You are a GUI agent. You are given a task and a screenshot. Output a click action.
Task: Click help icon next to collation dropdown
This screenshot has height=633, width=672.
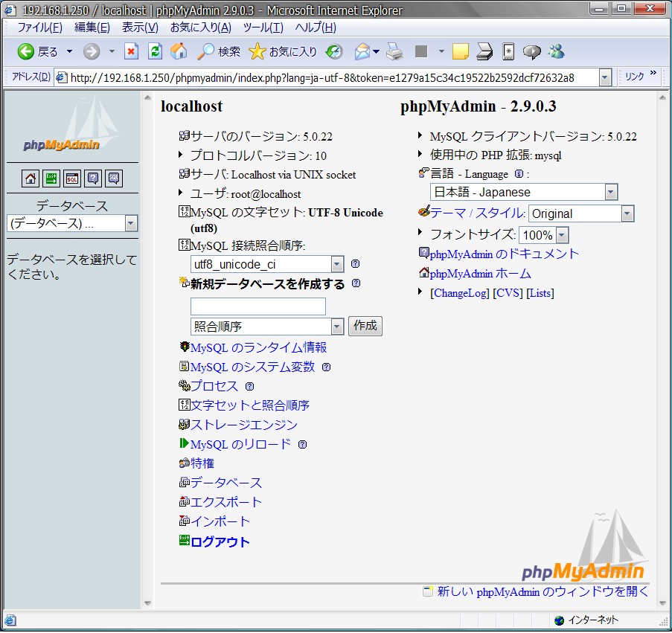pyautogui.click(x=355, y=264)
